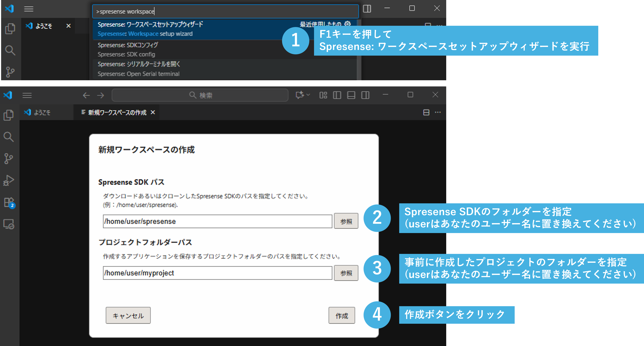Open Source Control view in lower window
This screenshot has width=644, height=346.
(9, 158)
